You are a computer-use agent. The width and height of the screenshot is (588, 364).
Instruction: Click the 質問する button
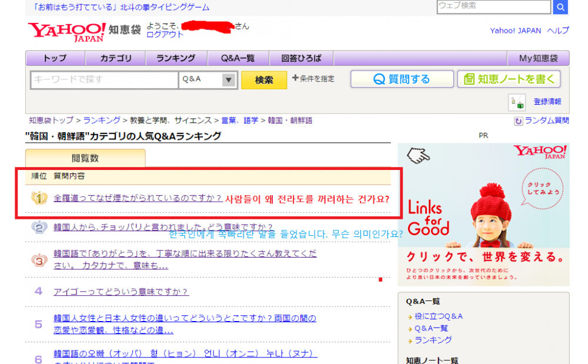point(402,79)
